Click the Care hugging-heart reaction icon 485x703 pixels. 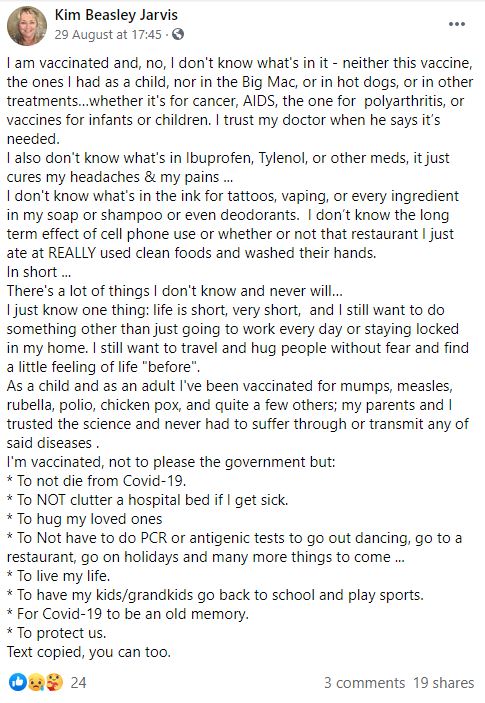(53, 682)
